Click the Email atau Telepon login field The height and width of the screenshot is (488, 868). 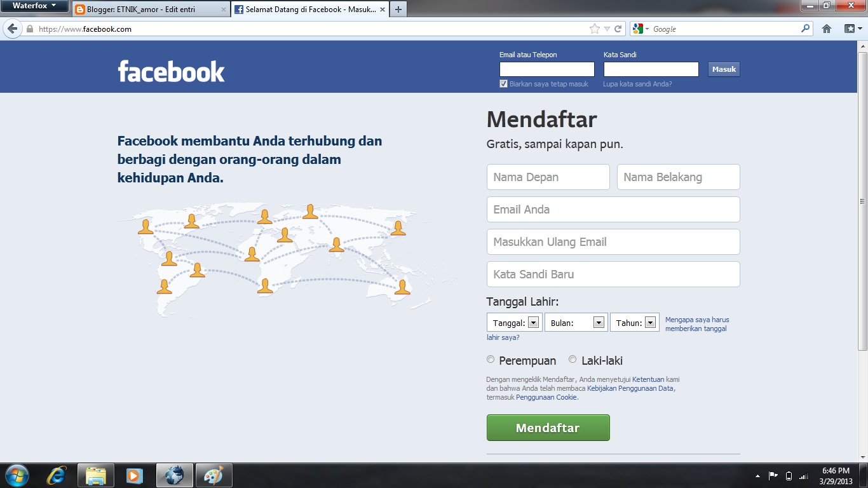pyautogui.click(x=547, y=69)
